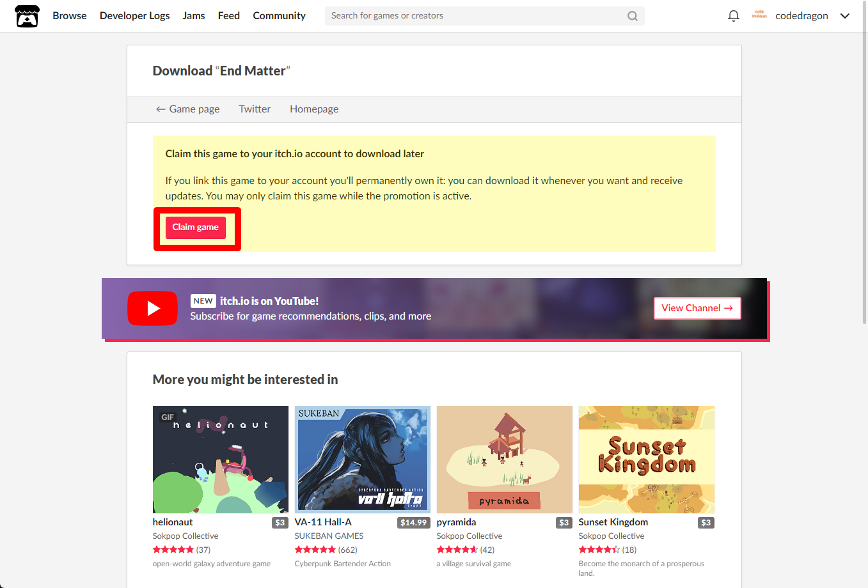Open Sokpop Collective under pyramida
This screenshot has width=868, height=588.
[470, 536]
